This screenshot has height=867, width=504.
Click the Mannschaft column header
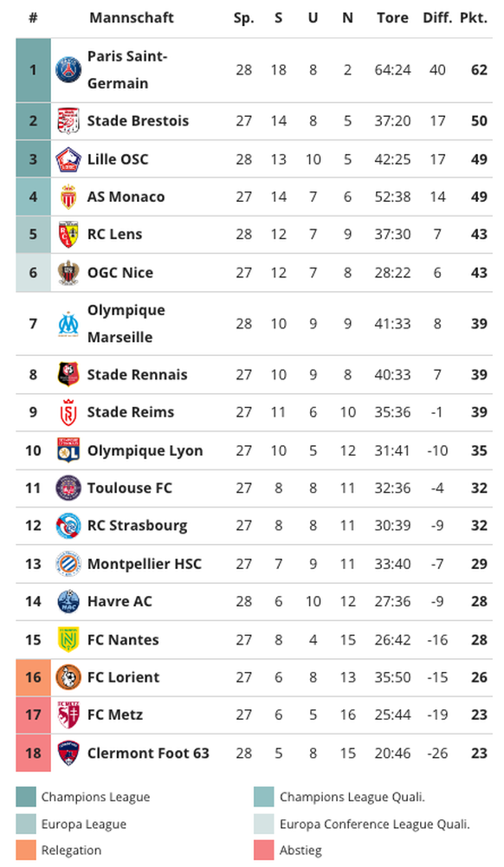(132, 18)
